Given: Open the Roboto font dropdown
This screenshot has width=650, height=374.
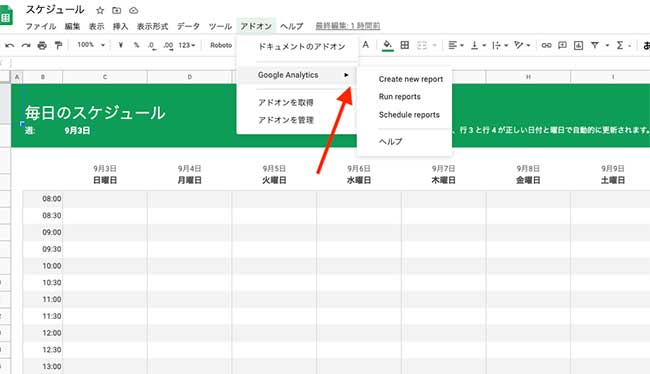Looking at the screenshot, I should coord(221,45).
